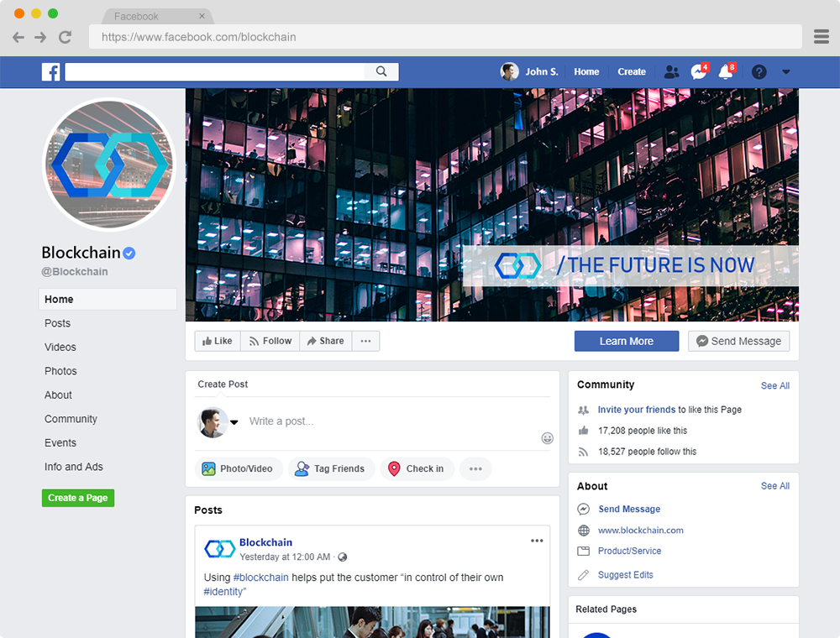
Task: Click Product/Service category link
Action: (629, 551)
